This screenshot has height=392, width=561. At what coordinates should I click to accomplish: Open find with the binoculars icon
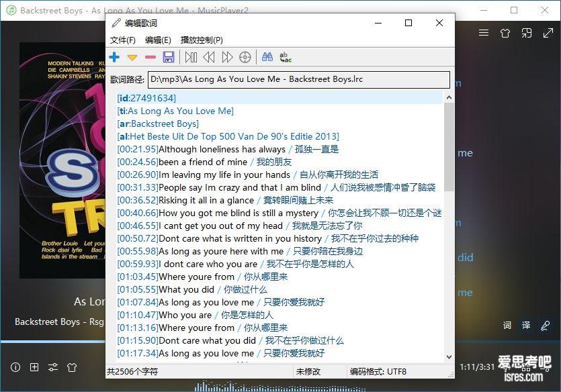[x=267, y=57]
